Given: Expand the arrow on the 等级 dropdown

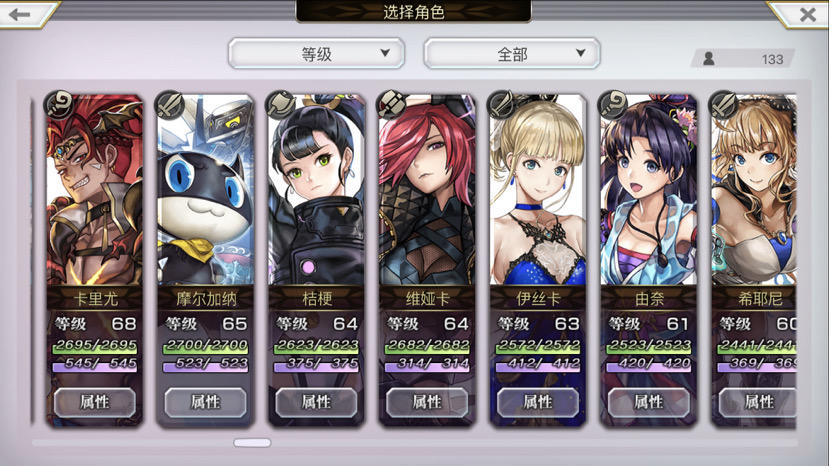Looking at the screenshot, I should pyautogui.click(x=385, y=53).
